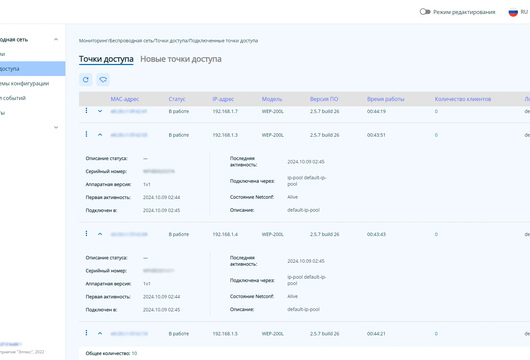The width and height of the screenshot is (530, 360).
Task: Toggle the Режим редактирования switch
Action: [425, 12]
